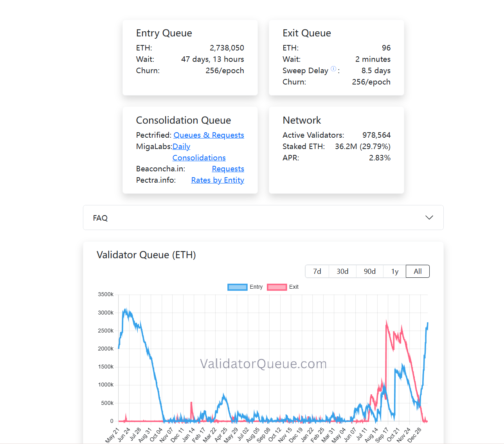Open the Daily Consolidations link
Image resolution: width=504 pixels, height=444 pixels.
pyautogui.click(x=199, y=157)
